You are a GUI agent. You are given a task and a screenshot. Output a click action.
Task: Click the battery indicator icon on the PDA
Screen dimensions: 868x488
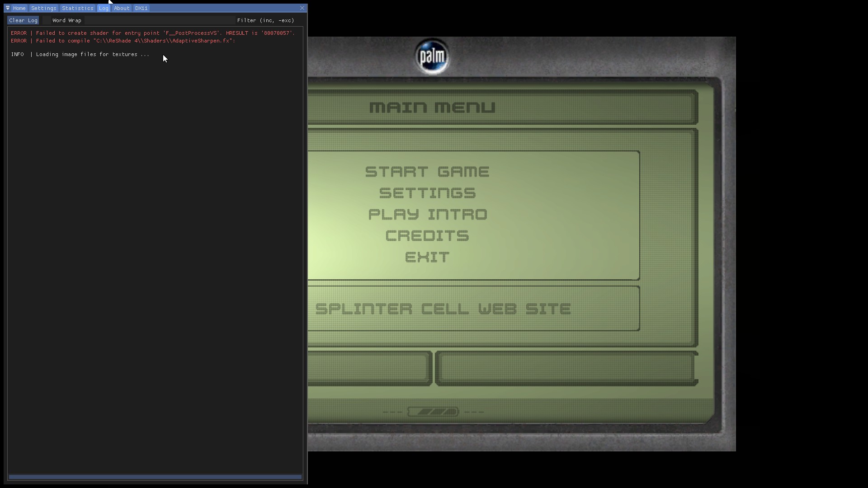pos(433,412)
